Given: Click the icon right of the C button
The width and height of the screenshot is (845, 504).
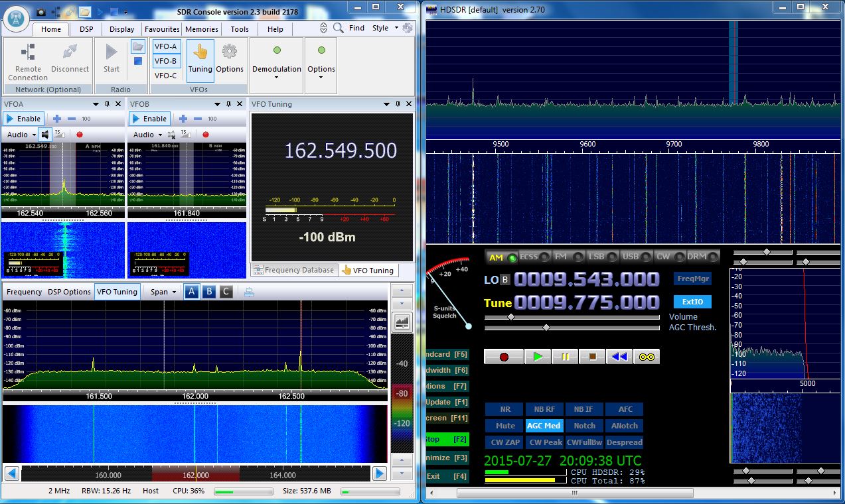Looking at the screenshot, I should (249, 292).
